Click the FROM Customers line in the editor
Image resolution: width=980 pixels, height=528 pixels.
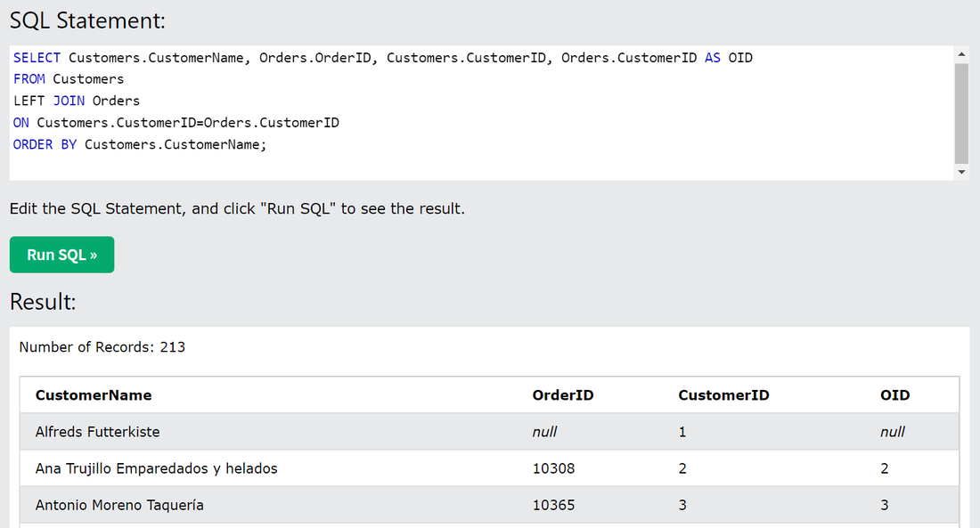pyautogui.click(x=69, y=79)
